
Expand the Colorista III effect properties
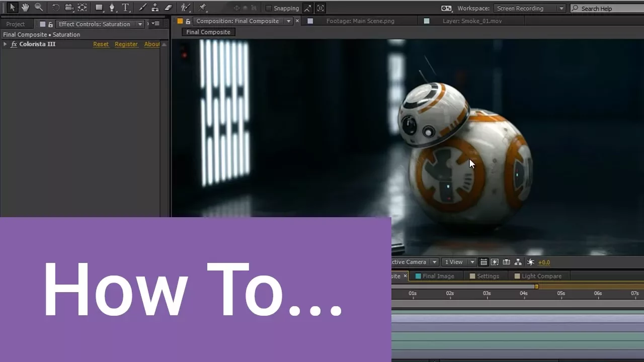click(5, 44)
